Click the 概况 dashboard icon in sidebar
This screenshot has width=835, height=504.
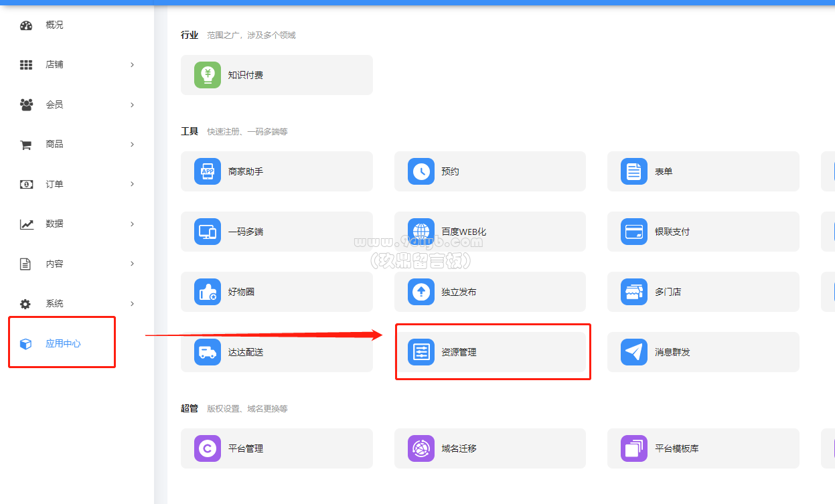click(26, 25)
